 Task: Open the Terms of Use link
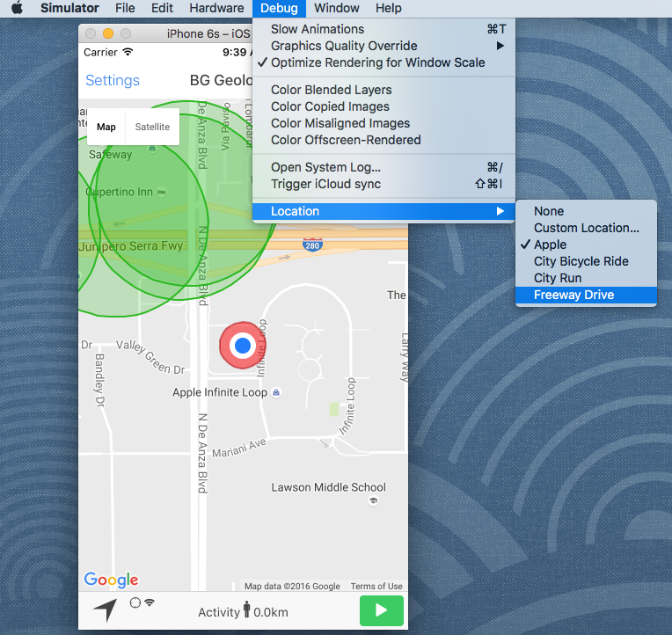point(376,586)
